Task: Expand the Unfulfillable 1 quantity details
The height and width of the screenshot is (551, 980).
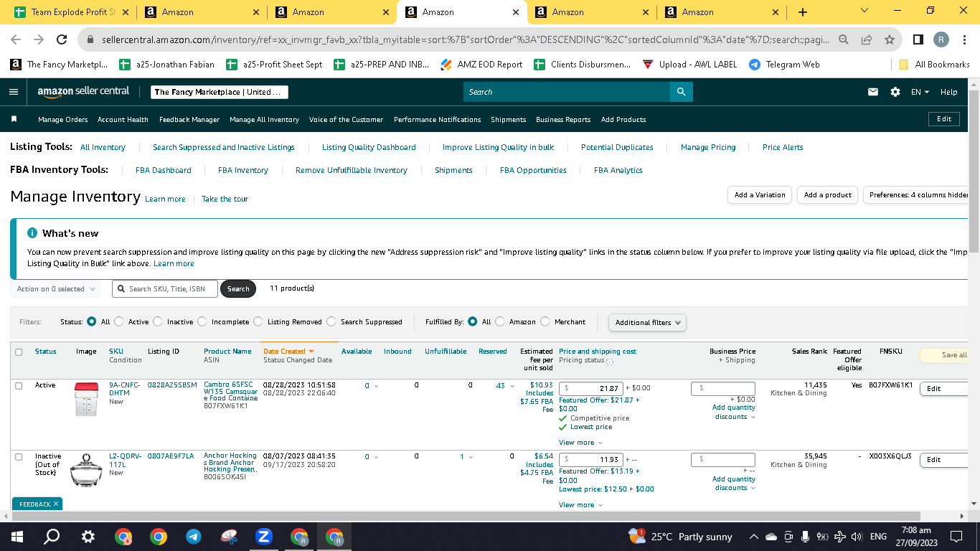Action: (466, 456)
